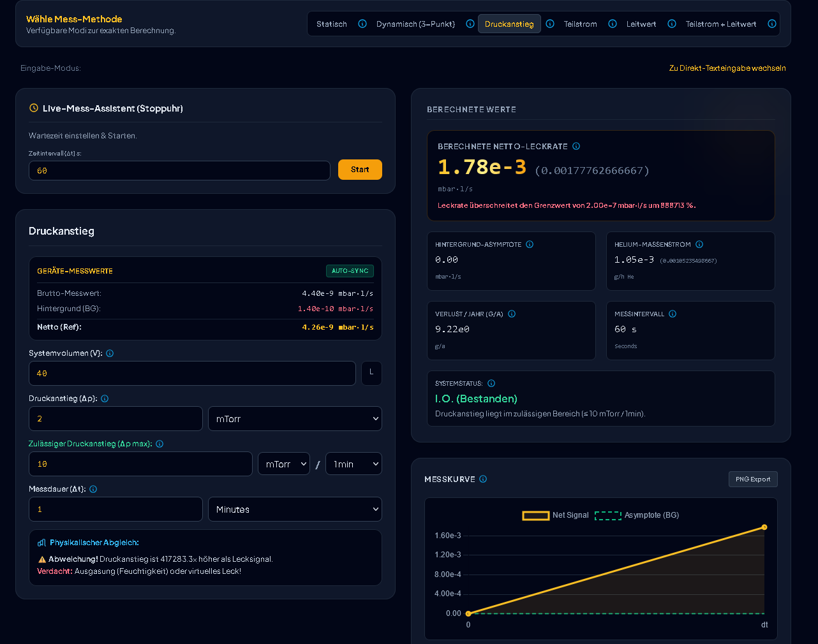The height and width of the screenshot is (644, 818).
Task: Show info for Messkurve chart
Action: point(483,479)
